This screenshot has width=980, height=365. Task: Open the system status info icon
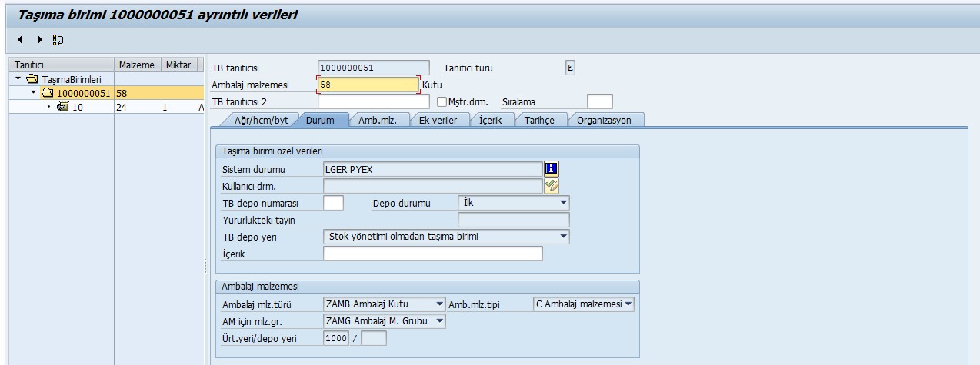tap(551, 169)
